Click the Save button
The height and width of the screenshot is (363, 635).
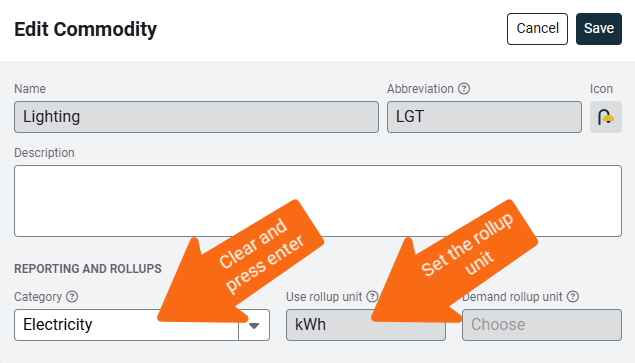[599, 29]
